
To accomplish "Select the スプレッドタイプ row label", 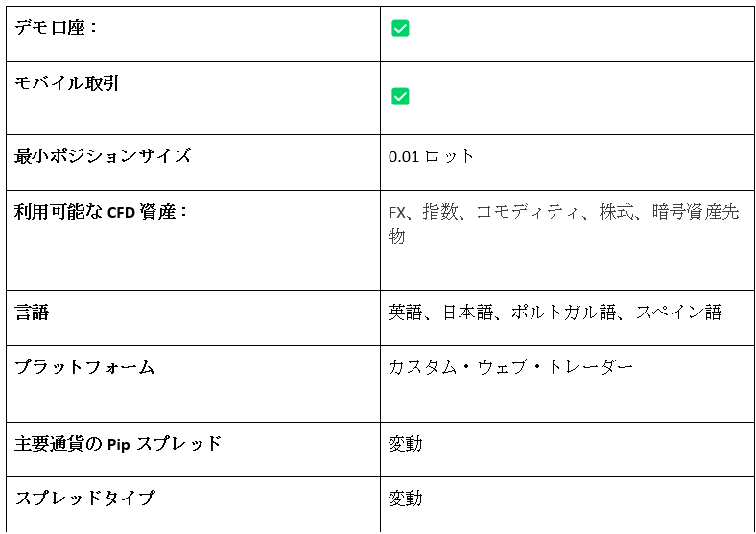I will pos(84,498).
